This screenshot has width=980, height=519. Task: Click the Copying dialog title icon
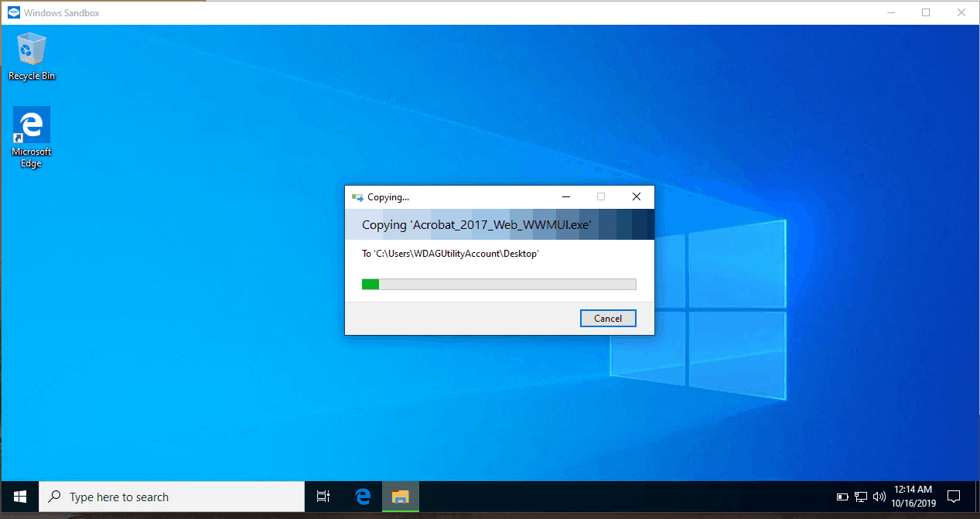357,197
